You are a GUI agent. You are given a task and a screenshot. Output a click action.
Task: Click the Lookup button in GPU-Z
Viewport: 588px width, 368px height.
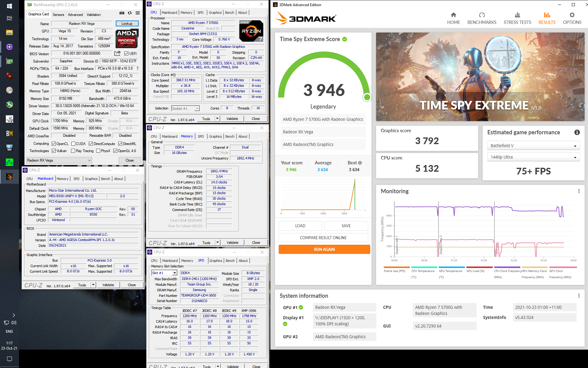[x=127, y=24]
